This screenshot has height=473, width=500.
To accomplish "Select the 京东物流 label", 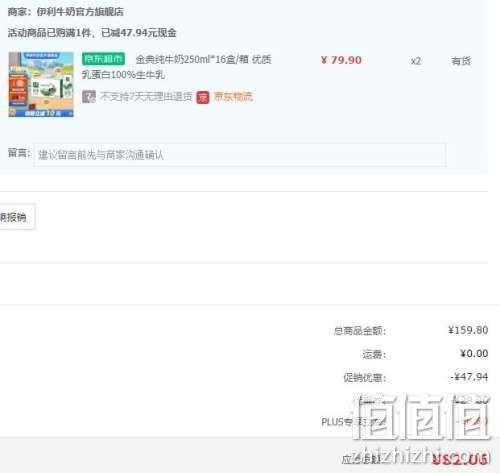I will 233,97.
